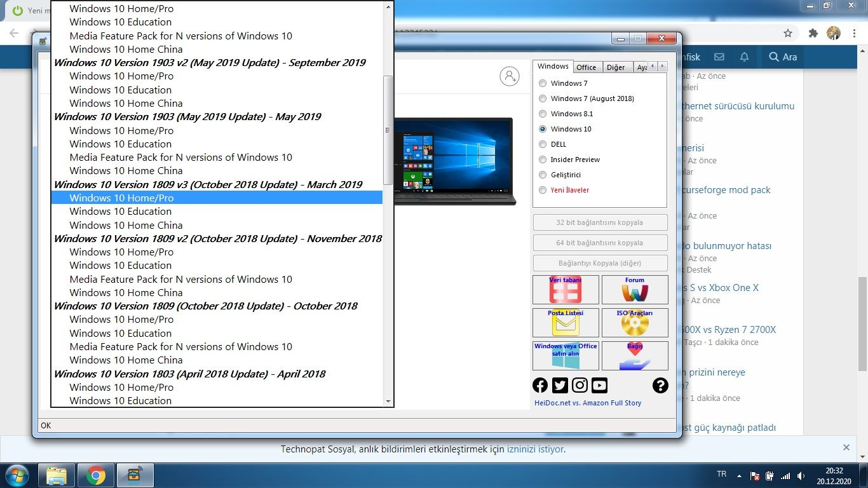
Task: Switch to the Office tab
Action: coord(586,67)
